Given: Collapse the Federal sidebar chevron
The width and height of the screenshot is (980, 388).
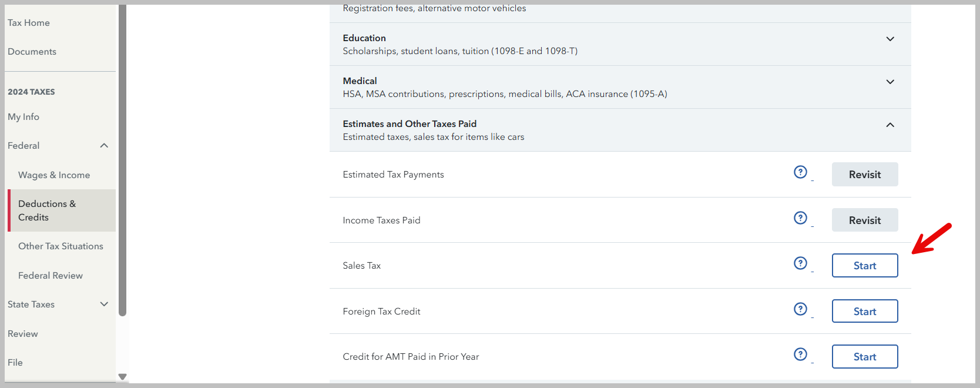Looking at the screenshot, I should click(x=104, y=146).
